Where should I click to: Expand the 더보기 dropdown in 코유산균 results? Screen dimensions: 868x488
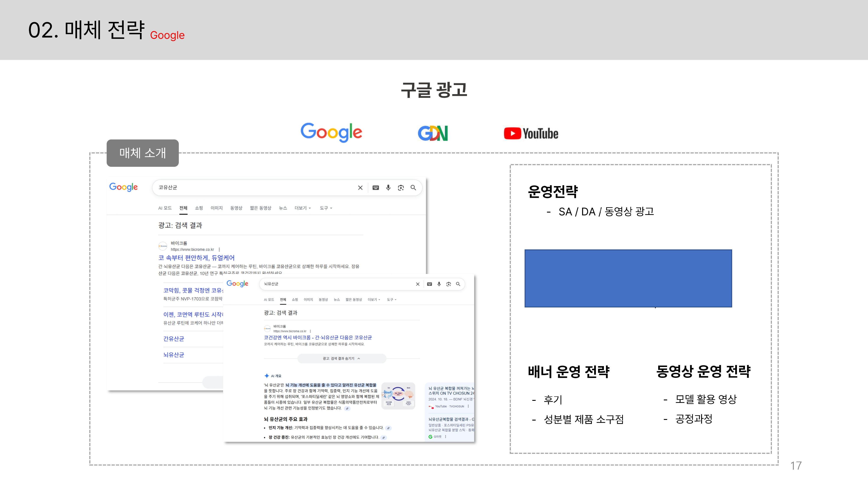(x=302, y=208)
